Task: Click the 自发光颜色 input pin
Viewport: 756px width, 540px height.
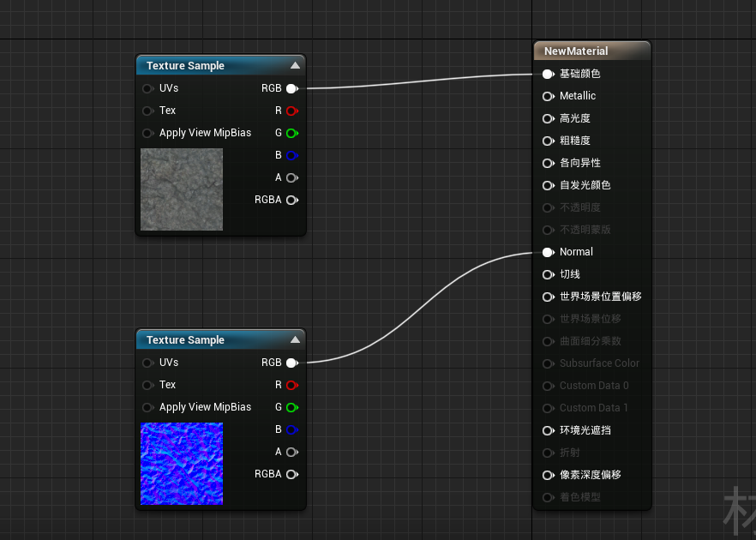Action: pyautogui.click(x=549, y=186)
